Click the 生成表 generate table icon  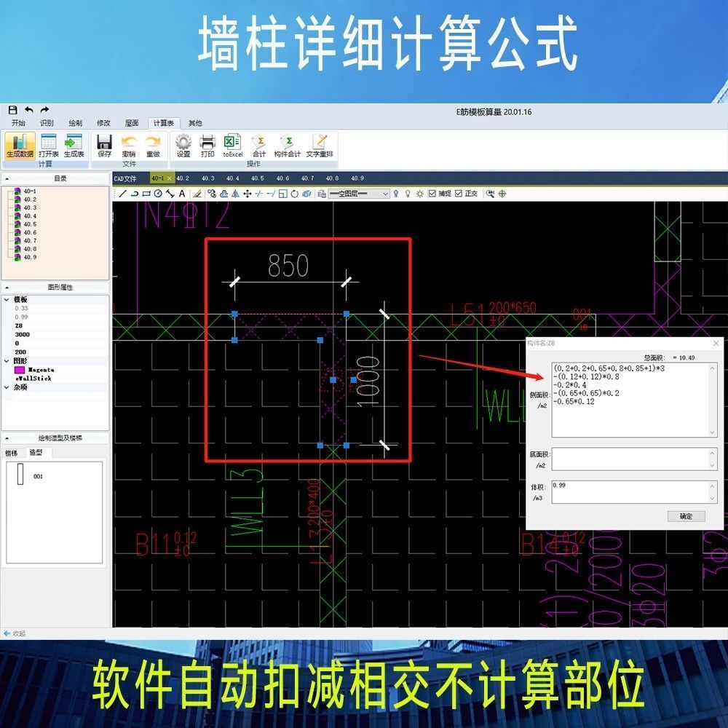(74, 146)
